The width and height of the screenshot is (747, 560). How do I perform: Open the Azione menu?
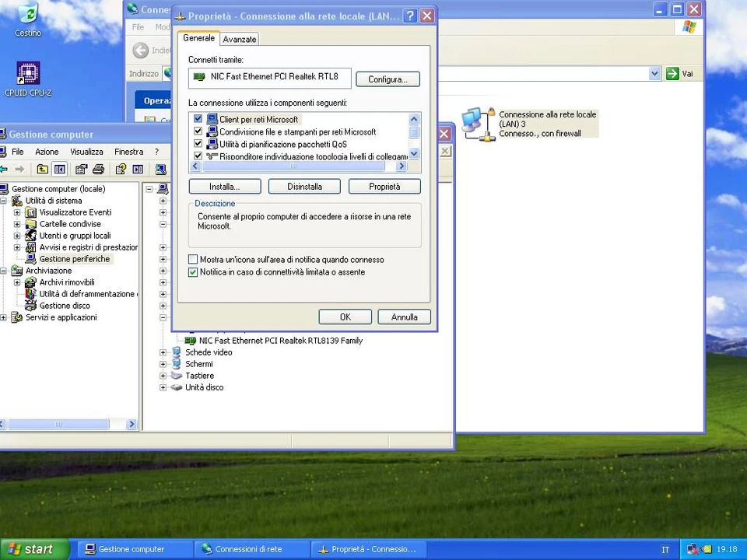[x=47, y=152]
